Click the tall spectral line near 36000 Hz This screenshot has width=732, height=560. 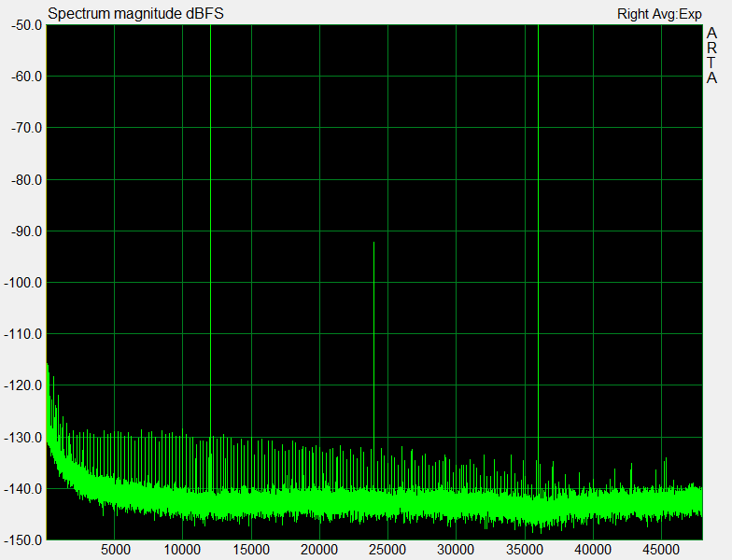[538, 257]
